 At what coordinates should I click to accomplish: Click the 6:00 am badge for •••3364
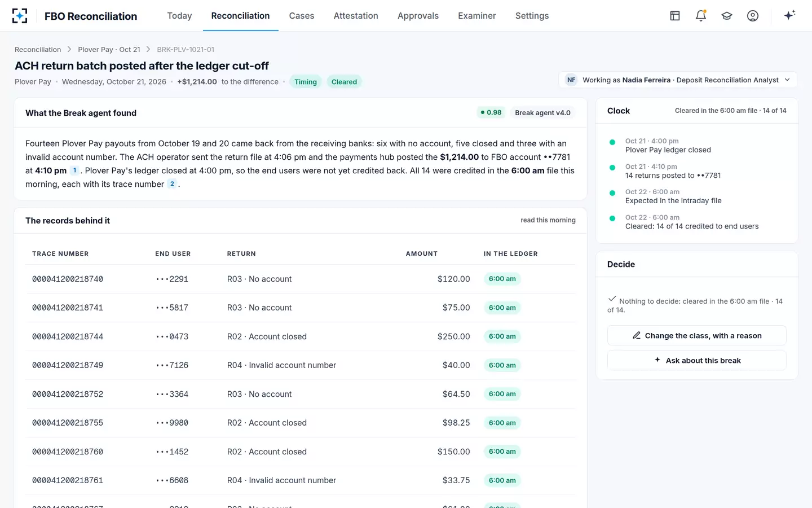pos(502,394)
